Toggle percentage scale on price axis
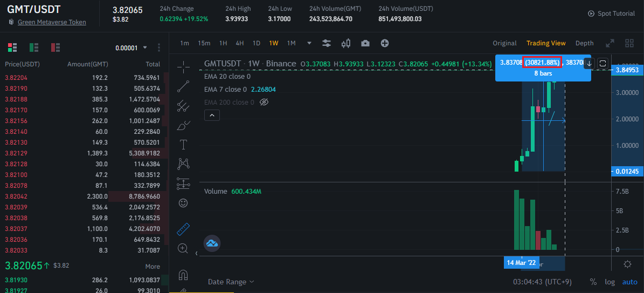This screenshot has width=644, height=293. pos(593,282)
